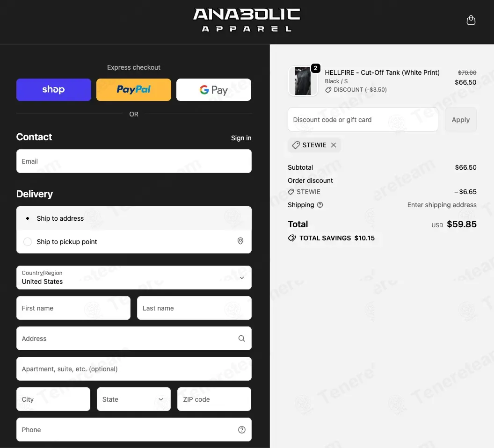Click the address search magnifier icon
Viewport: 494px width, 448px height.
[x=242, y=339]
